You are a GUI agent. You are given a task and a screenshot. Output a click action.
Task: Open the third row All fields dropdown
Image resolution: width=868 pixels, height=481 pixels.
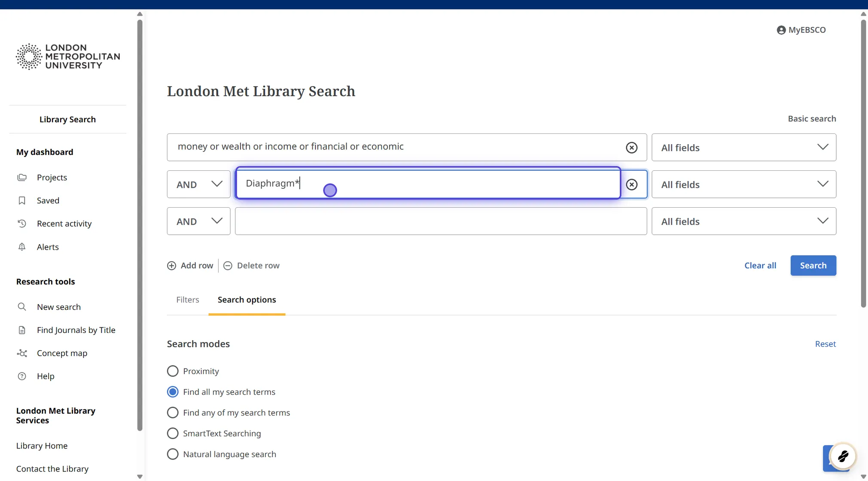[743, 221]
